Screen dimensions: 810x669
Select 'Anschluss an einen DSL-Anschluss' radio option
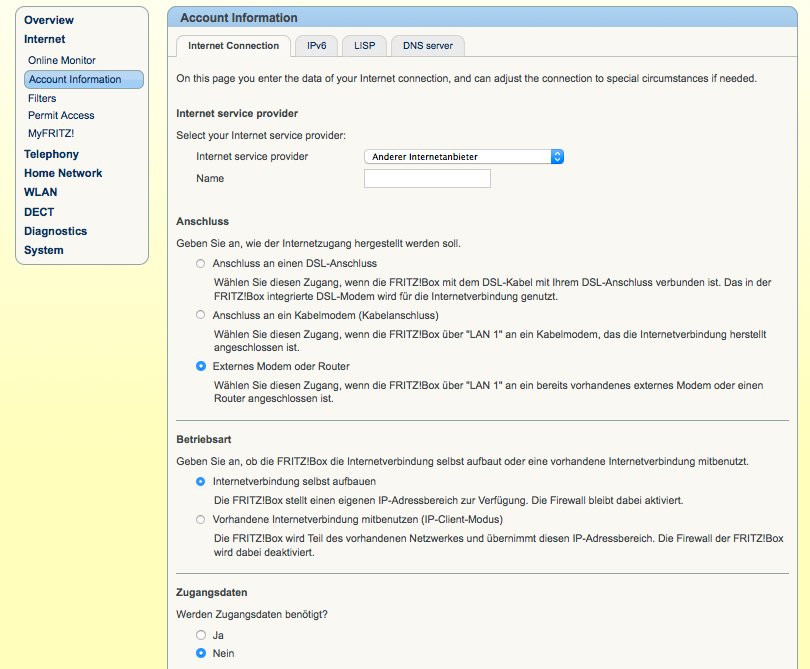[x=201, y=263]
